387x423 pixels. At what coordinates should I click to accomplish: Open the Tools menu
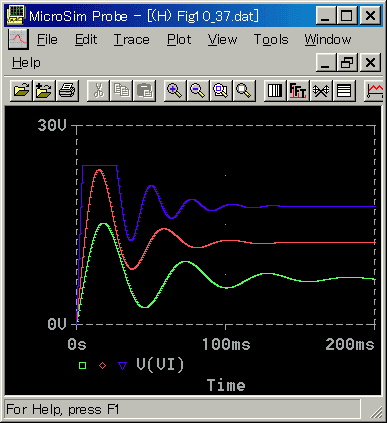[x=271, y=40]
